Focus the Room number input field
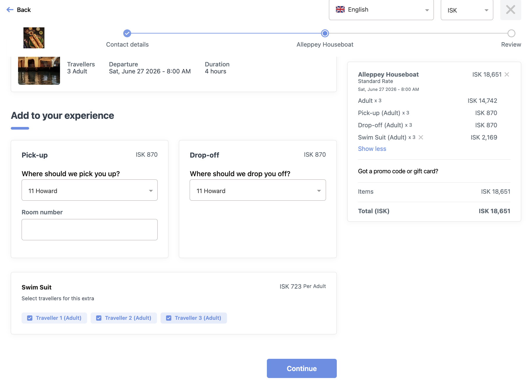This screenshot has width=532, height=392. pyautogui.click(x=89, y=229)
